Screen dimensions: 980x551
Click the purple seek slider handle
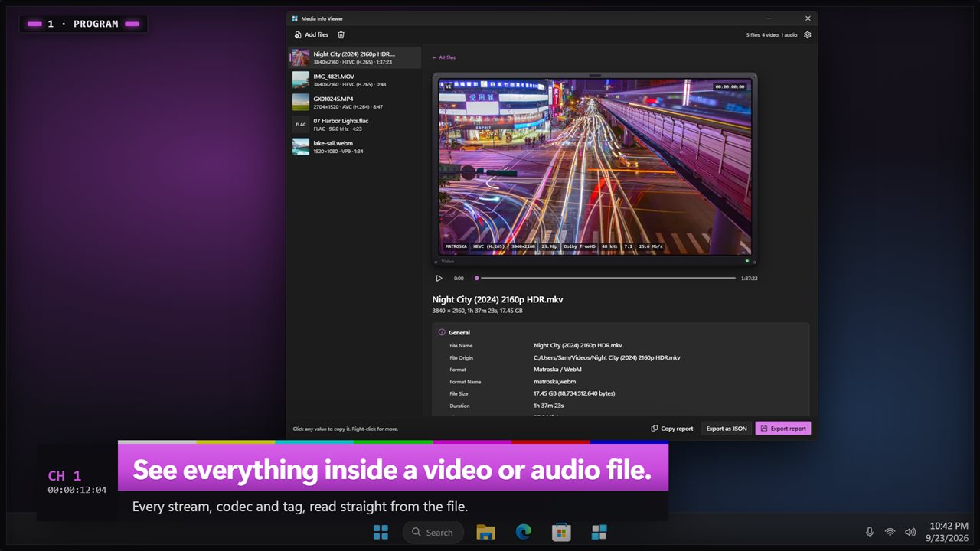tap(477, 279)
